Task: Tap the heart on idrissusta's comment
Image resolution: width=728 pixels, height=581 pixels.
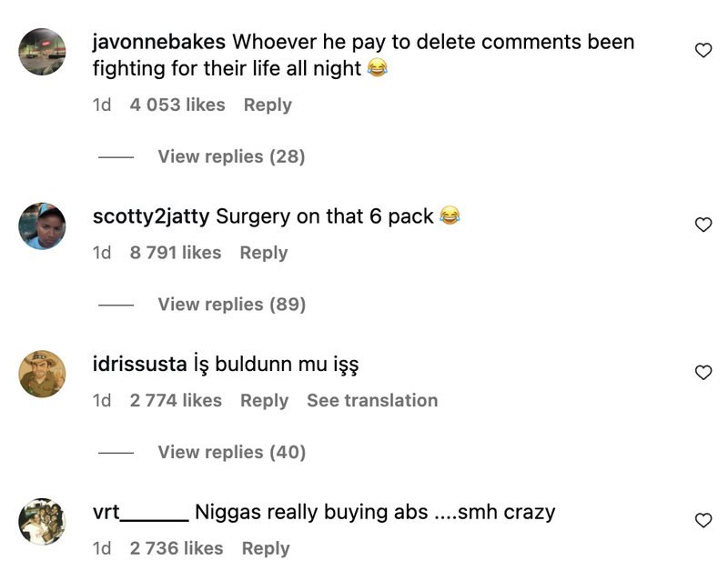Action: coord(703,373)
